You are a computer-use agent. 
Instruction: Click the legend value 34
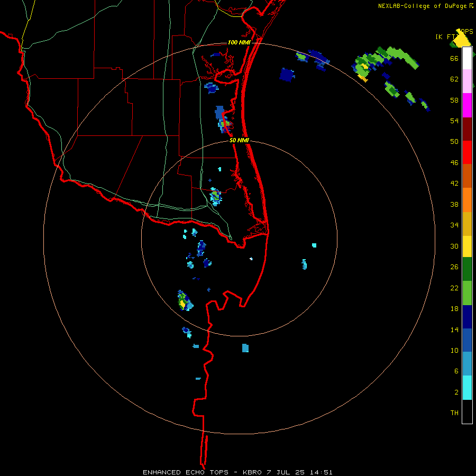tap(454, 225)
